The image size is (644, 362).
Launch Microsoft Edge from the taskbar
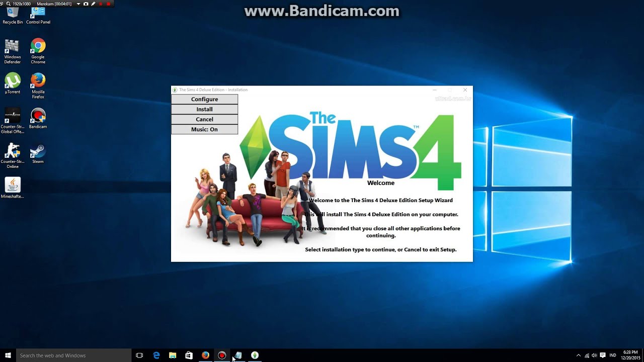click(156, 355)
